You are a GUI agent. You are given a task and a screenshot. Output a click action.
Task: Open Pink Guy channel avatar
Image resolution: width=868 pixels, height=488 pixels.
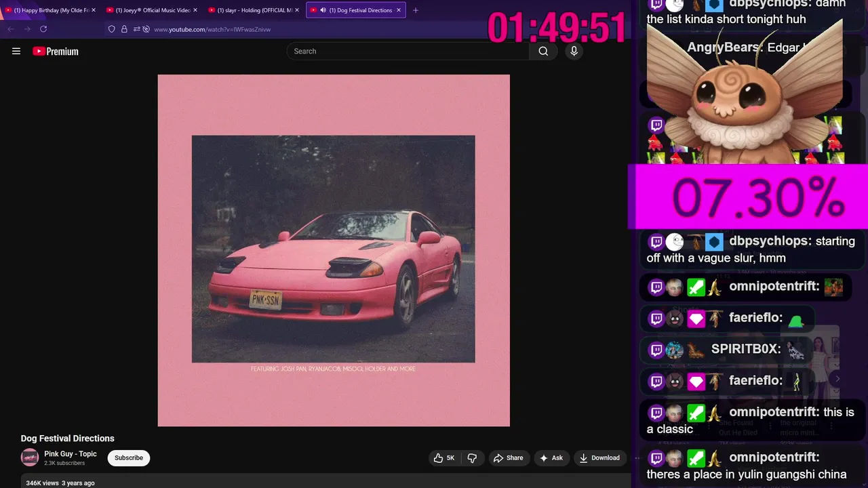click(x=30, y=457)
